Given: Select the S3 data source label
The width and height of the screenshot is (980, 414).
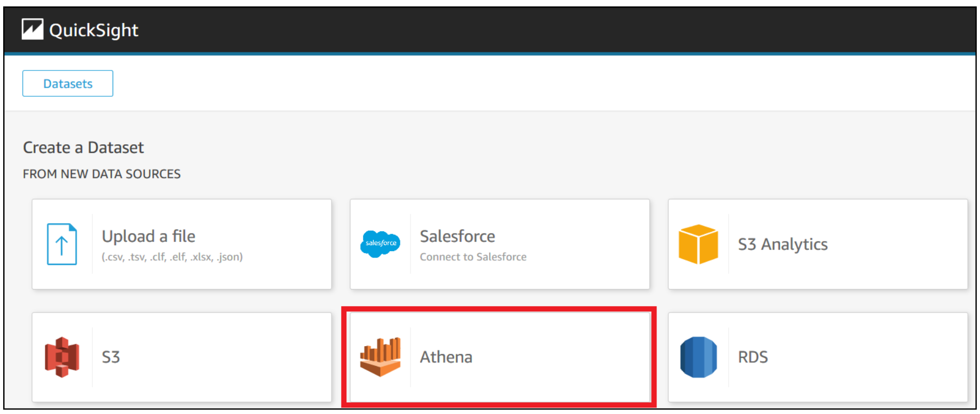Looking at the screenshot, I should point(111,357).
